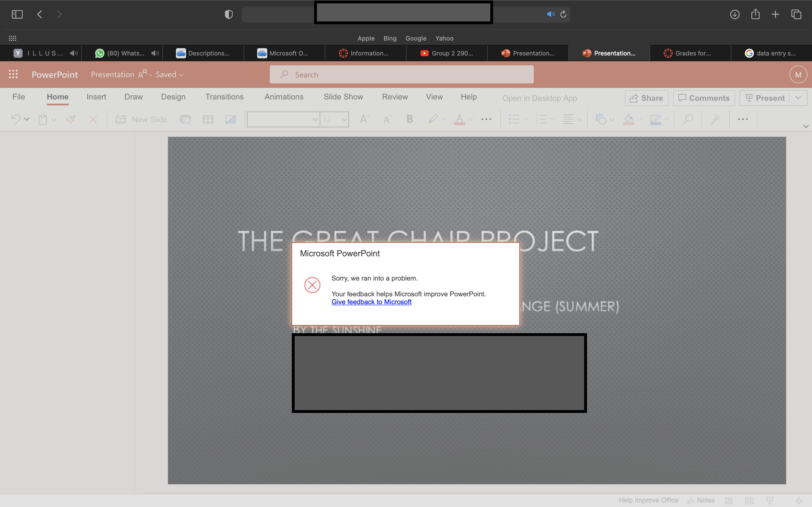Screen dimensions: 812x507
Task: Open the New Slide tool
Action: [141, 119]
